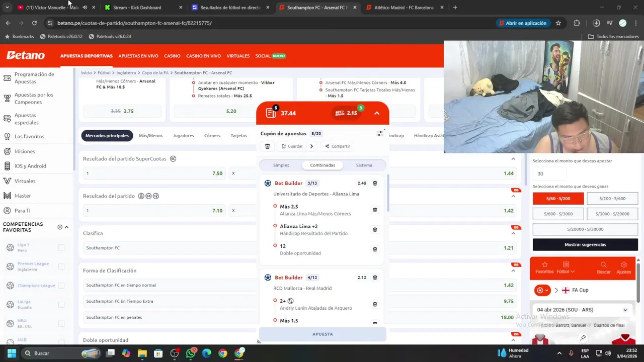The image size is (644, 362).
Task: Delete Andriy Lunin Atajadas selection
Action: pos(375,304)
